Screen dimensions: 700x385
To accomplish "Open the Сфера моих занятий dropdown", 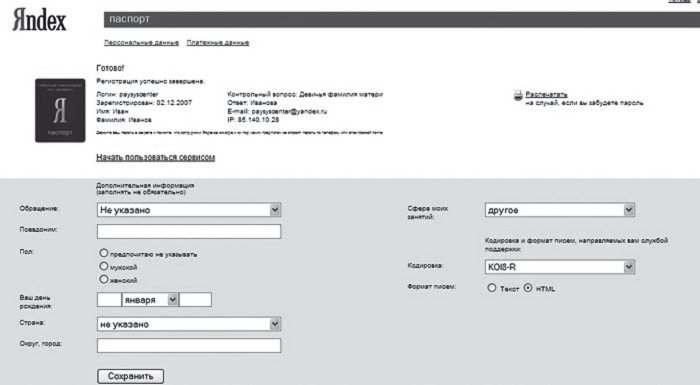I will [x=560, y=210].
